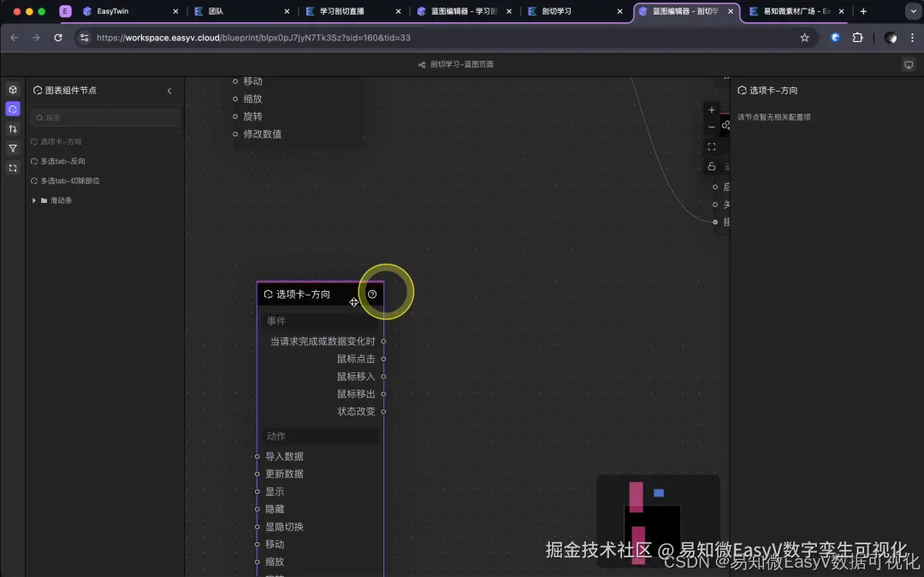The height and width of the screenshot is (577, 924).
Task: Toggle the 导入数据 action input port
Action: [257, 456]
